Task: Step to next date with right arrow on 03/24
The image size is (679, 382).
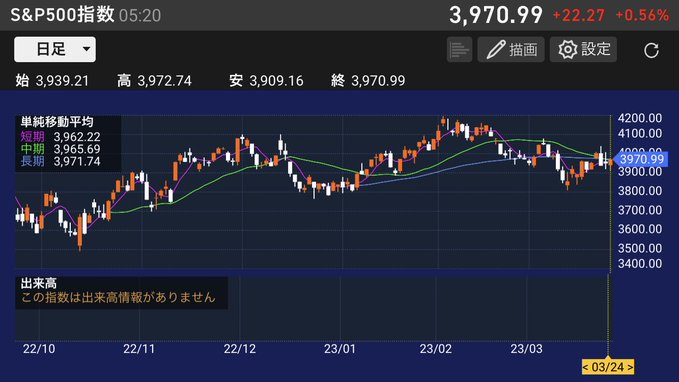Action: (630, 367)
